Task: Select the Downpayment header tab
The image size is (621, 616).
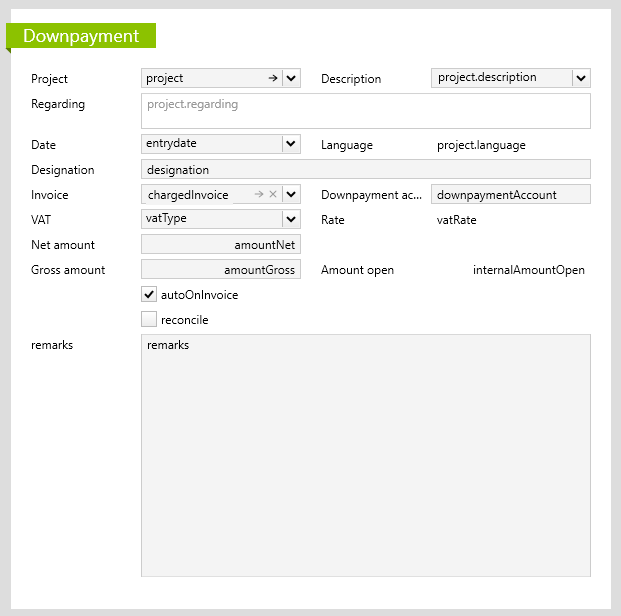Action: (81, 36)
